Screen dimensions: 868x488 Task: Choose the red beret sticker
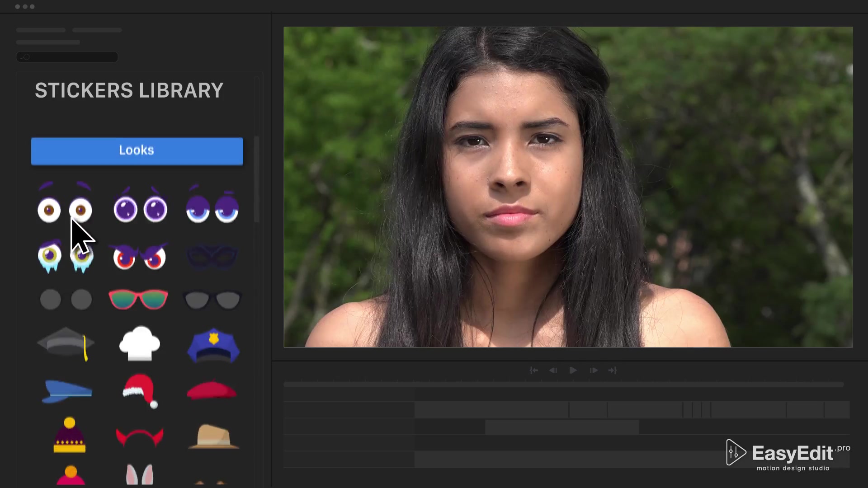(212, 390)
